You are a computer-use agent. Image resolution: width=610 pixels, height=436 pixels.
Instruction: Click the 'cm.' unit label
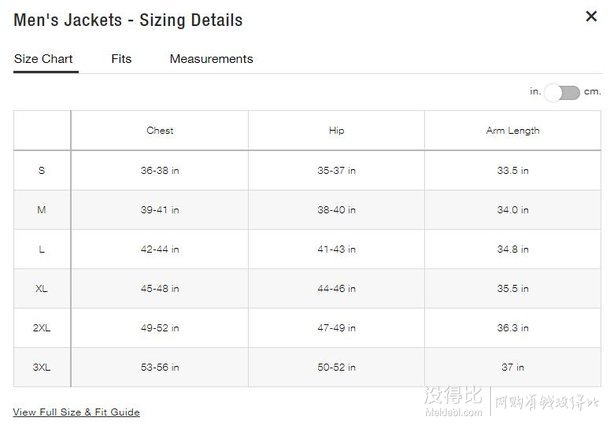click(592, 91)
